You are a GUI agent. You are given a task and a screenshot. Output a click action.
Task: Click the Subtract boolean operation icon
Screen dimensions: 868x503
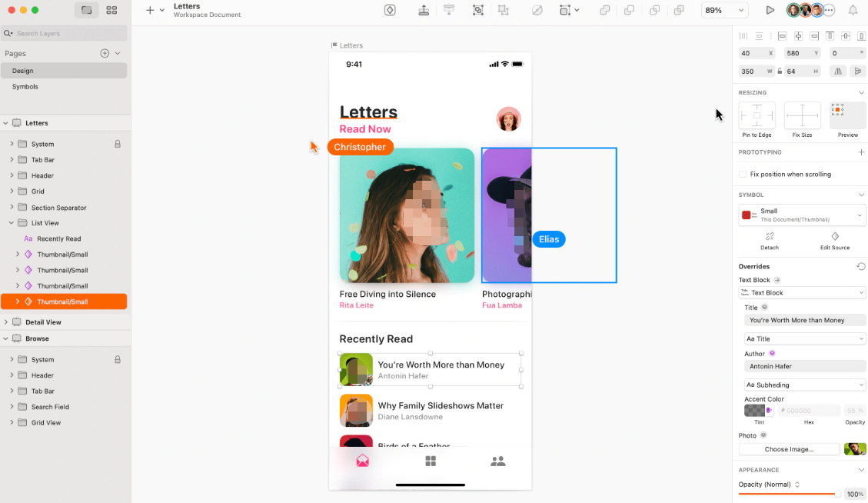pyautogui.click(x=630, y=10)
